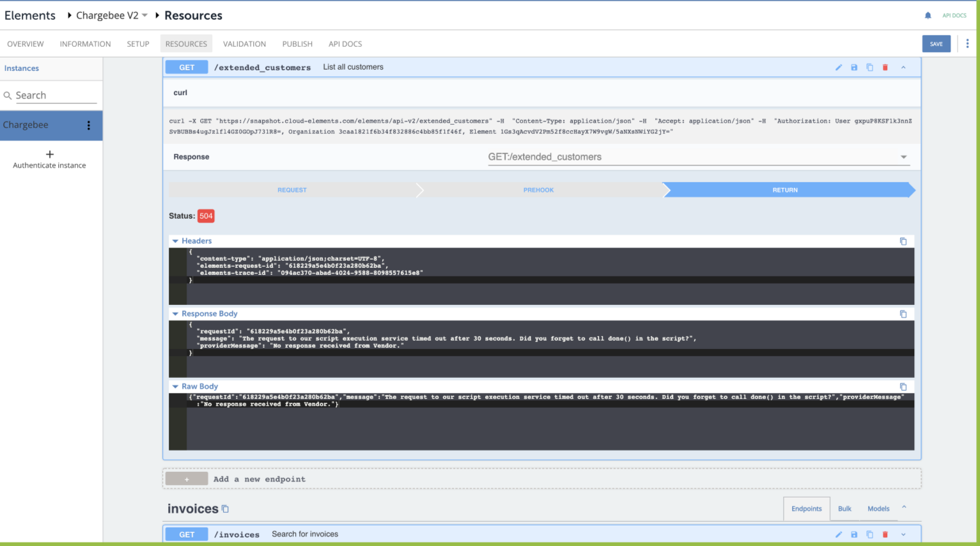Click the SAVE button
This screenshot has height=546, width=980.
[936, 43]
